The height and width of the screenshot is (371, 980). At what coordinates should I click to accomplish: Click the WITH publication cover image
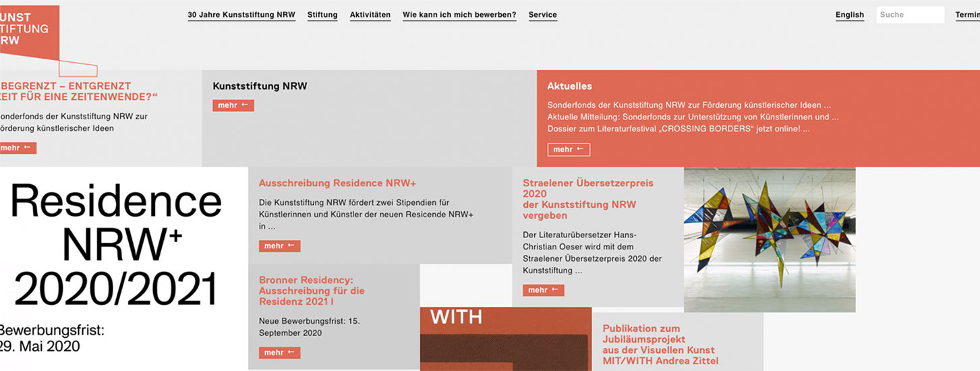(506, 339)
